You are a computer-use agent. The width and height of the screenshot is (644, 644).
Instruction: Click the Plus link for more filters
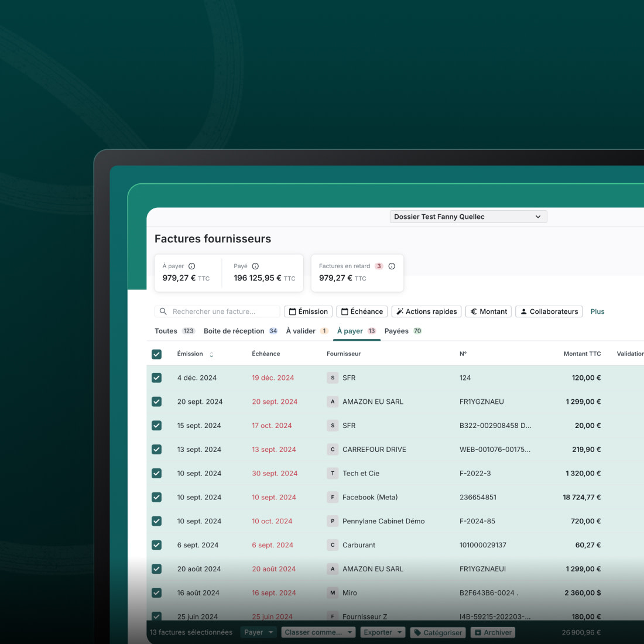pos(597,311)
